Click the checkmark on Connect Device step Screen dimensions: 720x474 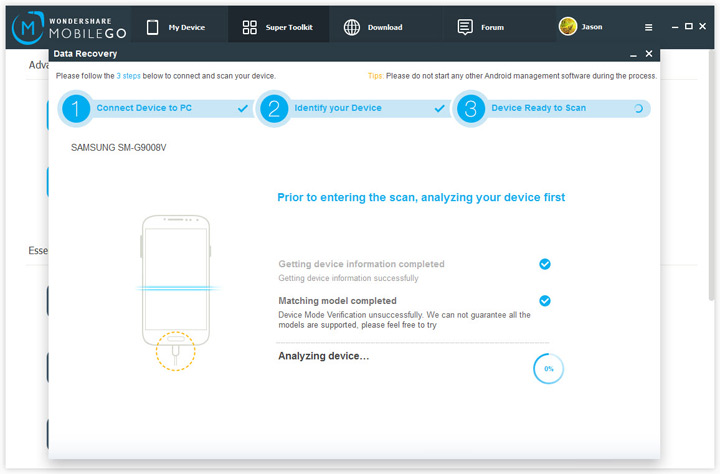point(242,108)
